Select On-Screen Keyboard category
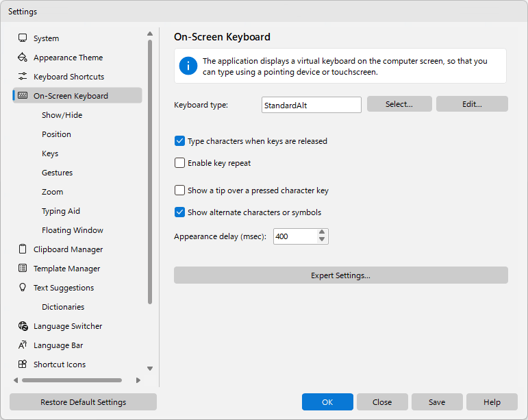 click(x=77, y=96)
